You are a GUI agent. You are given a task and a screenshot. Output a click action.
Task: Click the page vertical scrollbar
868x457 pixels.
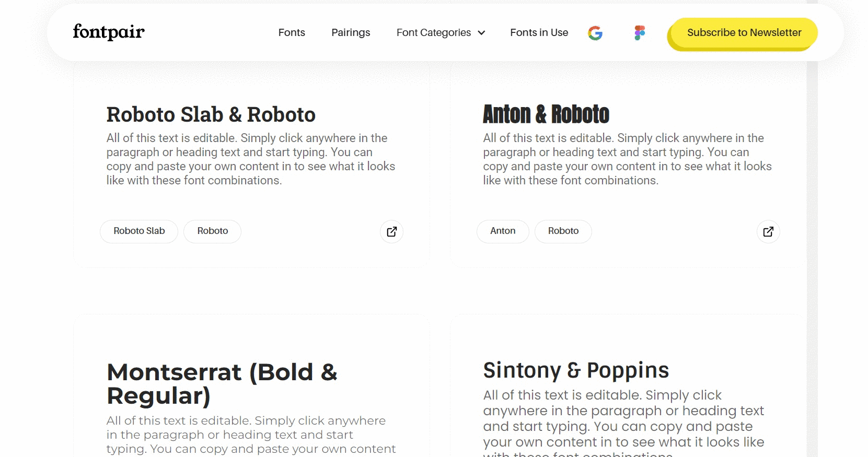coord(812,228)
